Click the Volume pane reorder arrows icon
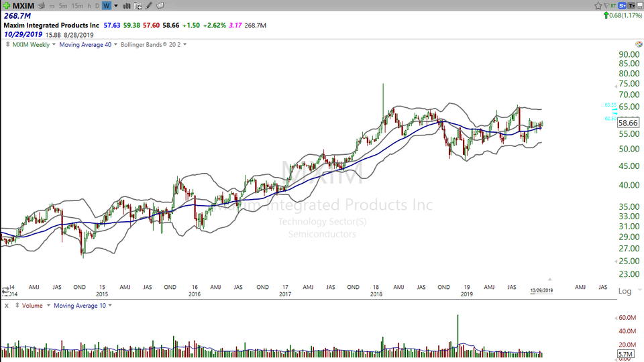 click(x=17, y=306)
